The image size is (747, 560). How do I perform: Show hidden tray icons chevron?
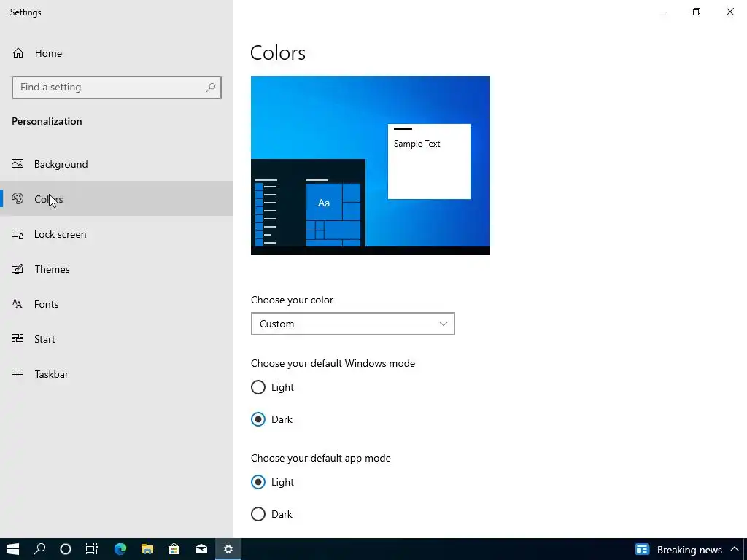coord(734,550)
